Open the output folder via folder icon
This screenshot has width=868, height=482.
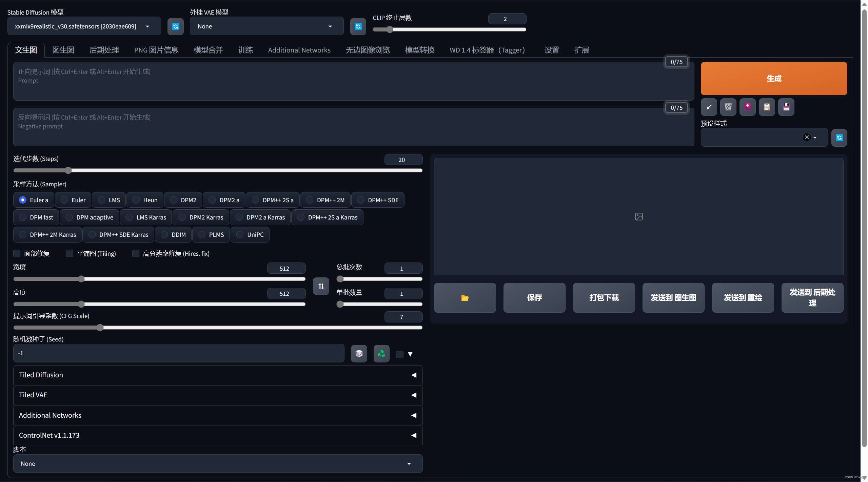click(465, 298)
